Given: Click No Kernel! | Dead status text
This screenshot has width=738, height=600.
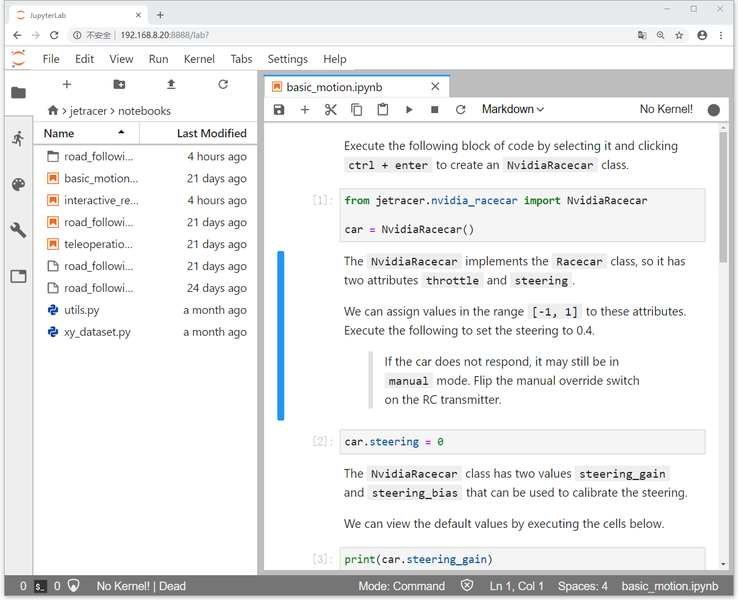Looking at the screenshot, I should (141, 586).
